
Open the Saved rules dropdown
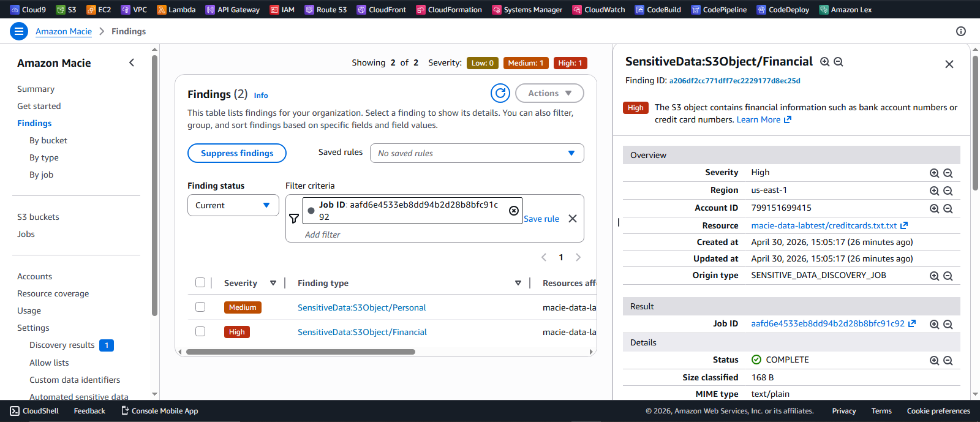pos(477,153)
